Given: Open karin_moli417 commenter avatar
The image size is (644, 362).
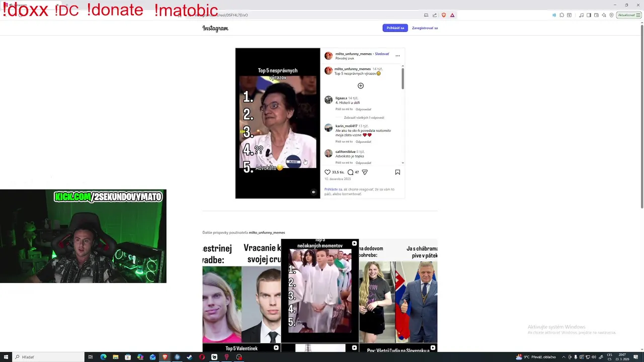Looking at the screenshot, I should 329,128.
